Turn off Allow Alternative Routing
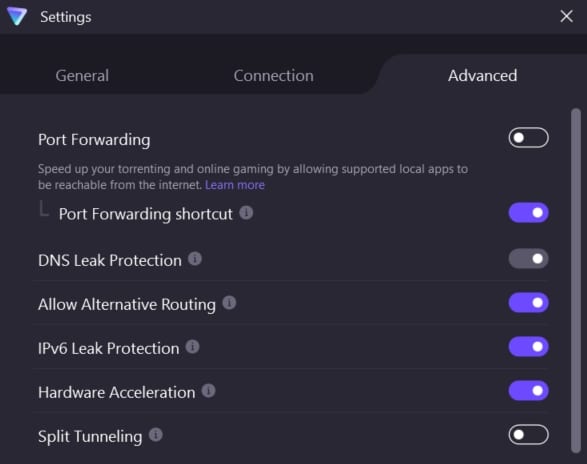The width and height of the screenshot is (587, 464). [528, 303]
